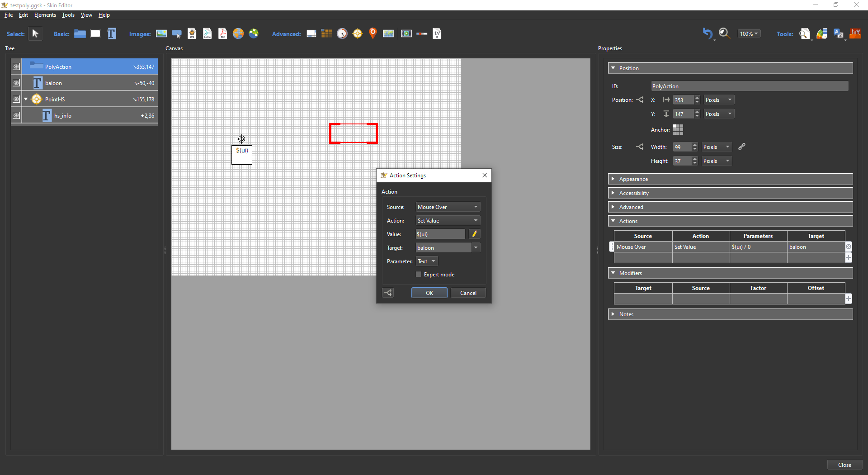
Task: Click the Undo arrow icon
Action: (708, 33)
